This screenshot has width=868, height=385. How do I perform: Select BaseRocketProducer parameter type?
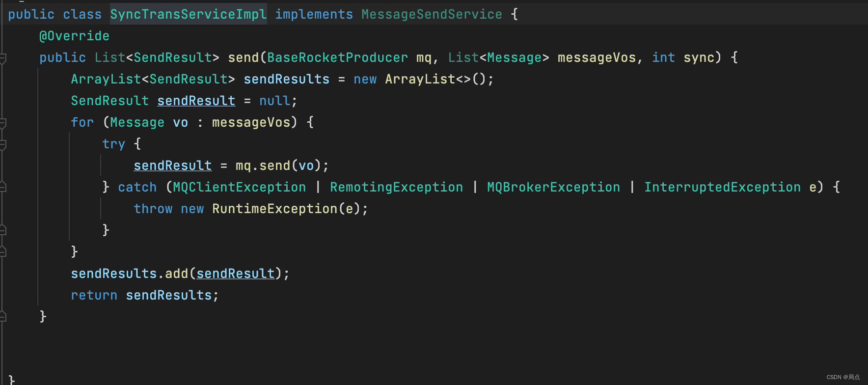pos(338,57)
